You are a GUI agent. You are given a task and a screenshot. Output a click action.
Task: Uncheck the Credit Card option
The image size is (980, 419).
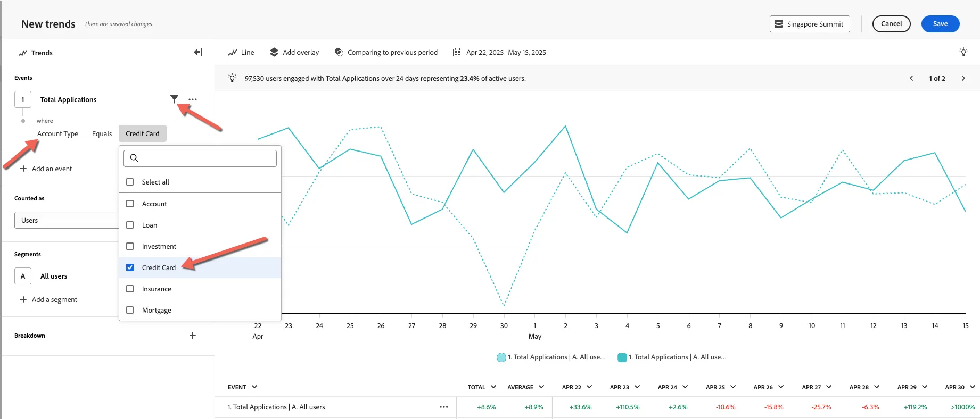[x=130, y=267]
